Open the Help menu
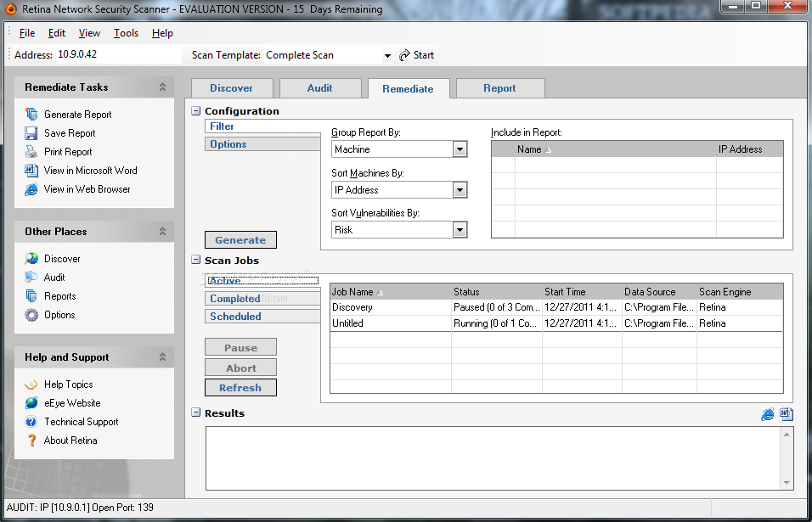 coord(162,33)
